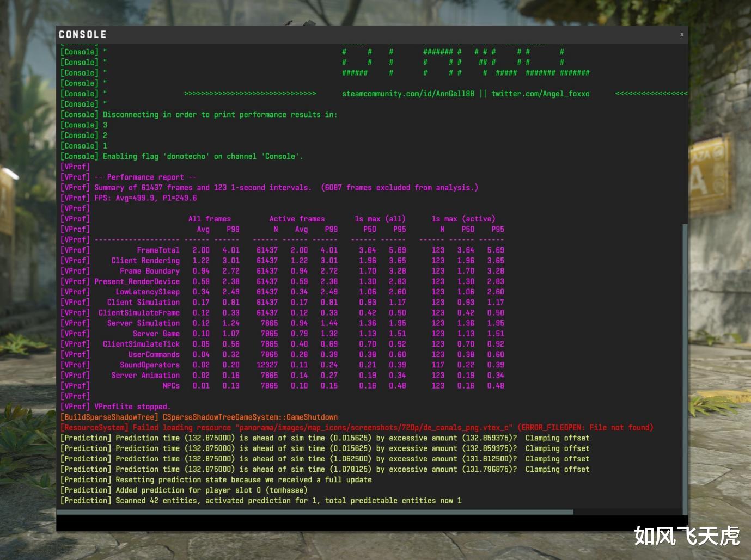Click the 'ClientSimulateTick' row label
Screen dimensions: 751x560
pos(141,344)
